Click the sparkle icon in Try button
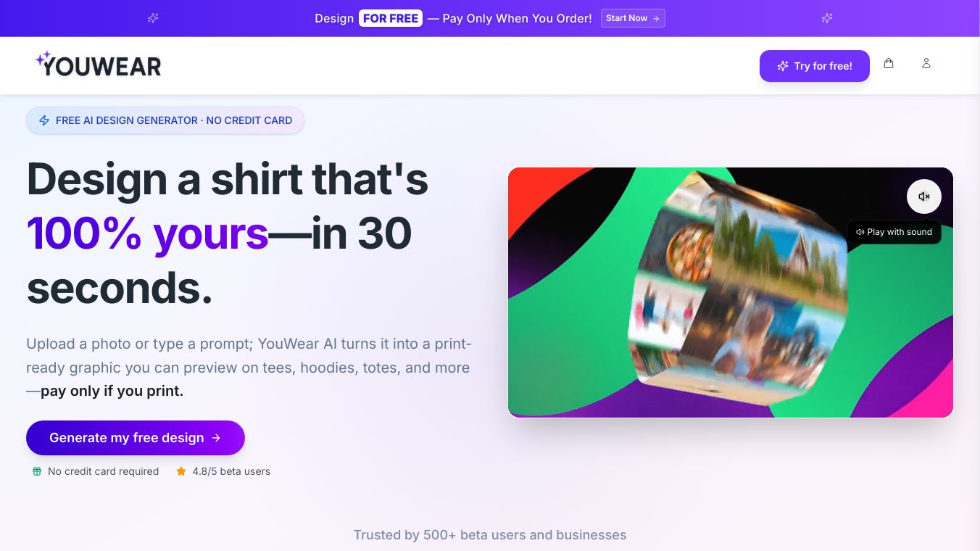This screenshot has width=980, height=551. point(783,66)
